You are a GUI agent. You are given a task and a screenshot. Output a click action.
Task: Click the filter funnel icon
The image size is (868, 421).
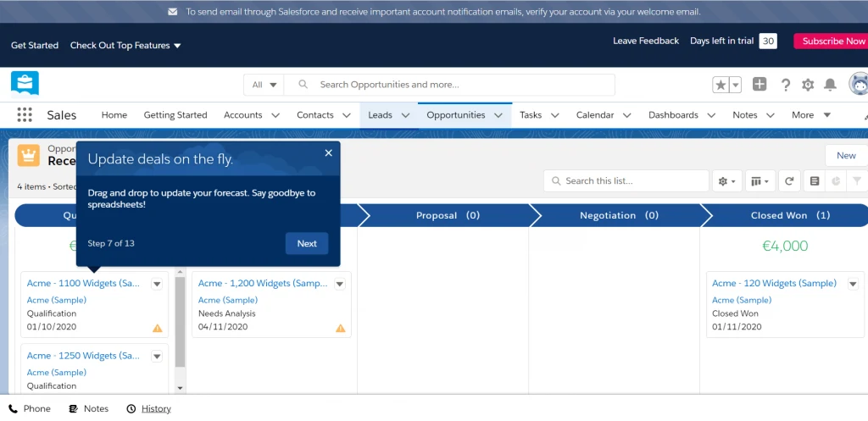[858, 181]
